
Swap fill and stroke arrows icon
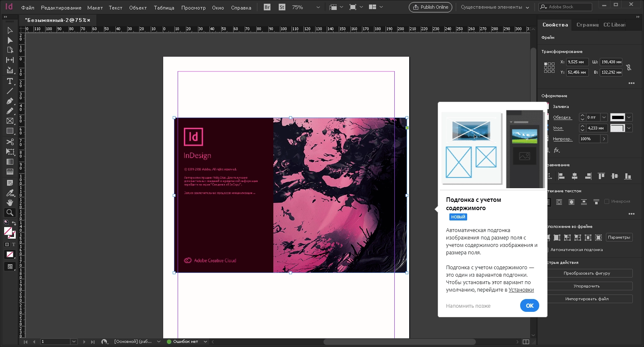[x=14, y=223]
